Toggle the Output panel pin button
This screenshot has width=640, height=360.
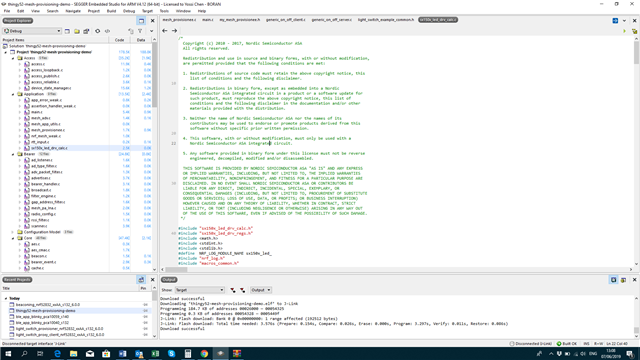point(613,280)
